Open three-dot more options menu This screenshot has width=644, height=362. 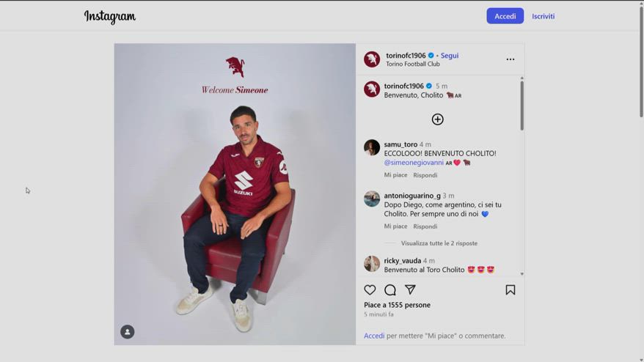pyautogui.click(x=511, y=59)
